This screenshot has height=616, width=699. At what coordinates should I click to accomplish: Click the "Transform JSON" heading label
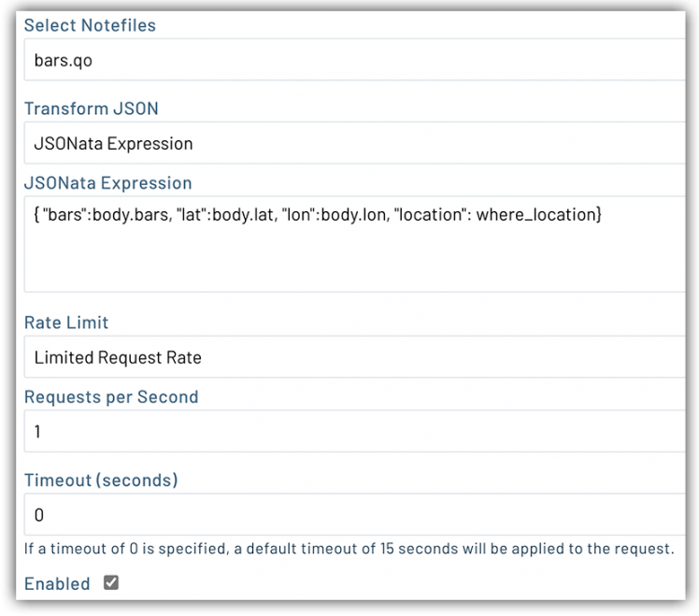click(92, 109)
